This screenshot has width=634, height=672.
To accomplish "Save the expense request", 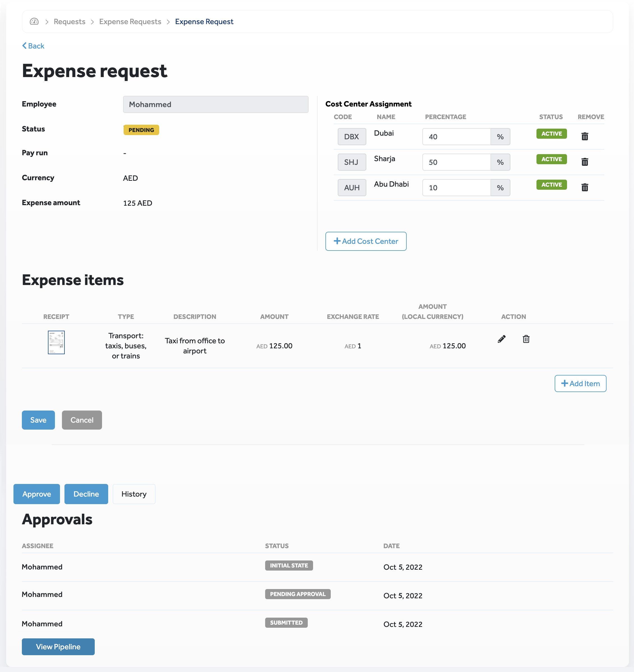I will (x=38, y=420).
